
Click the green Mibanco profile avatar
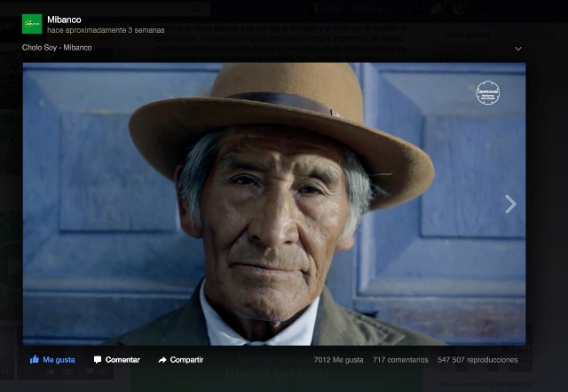(32, 24)
